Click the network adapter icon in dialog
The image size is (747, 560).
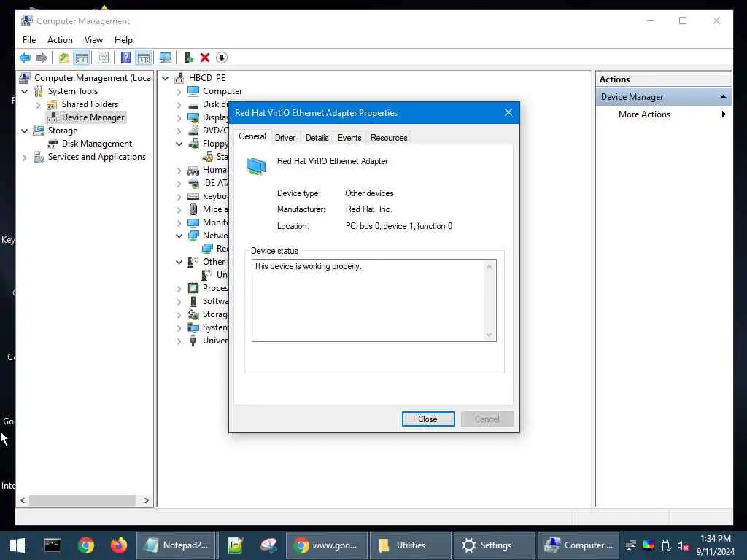256,166
